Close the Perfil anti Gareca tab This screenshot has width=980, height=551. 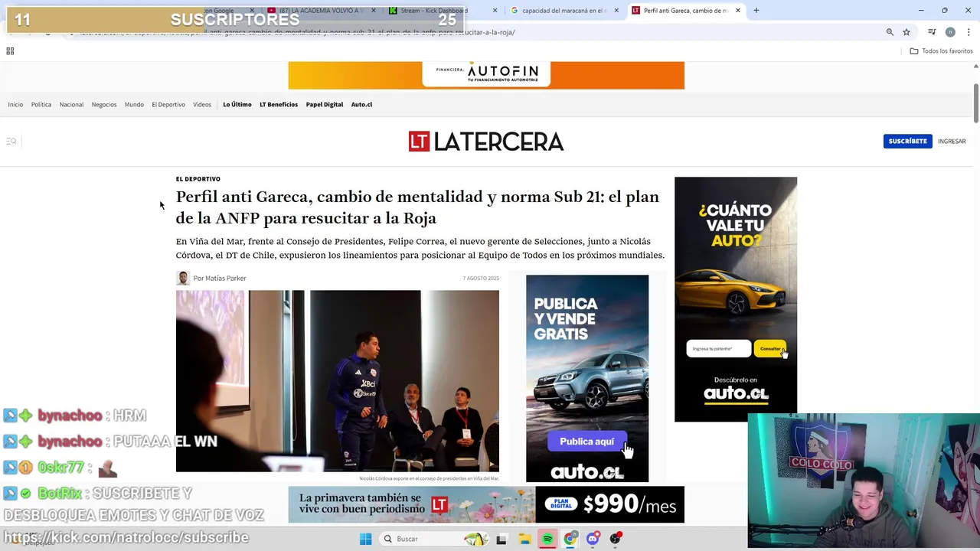(x=738, y=11)
